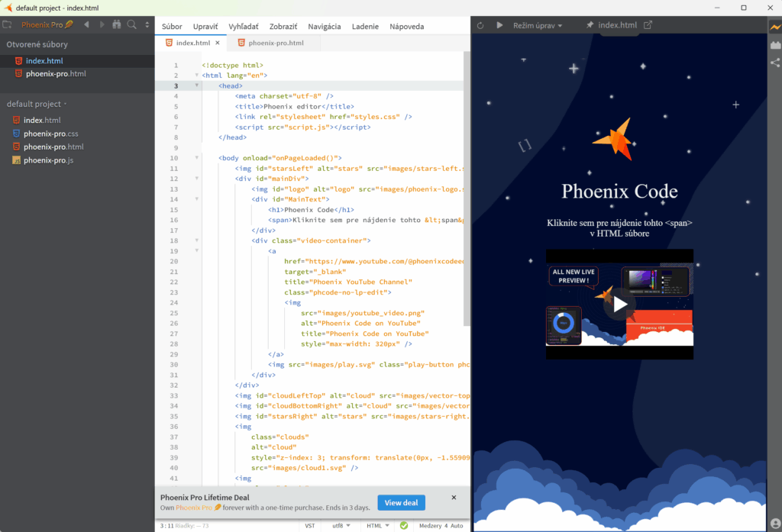Click the green checkmark lint status icon
This screenshot has height=532, width=782.
(404, 526)
